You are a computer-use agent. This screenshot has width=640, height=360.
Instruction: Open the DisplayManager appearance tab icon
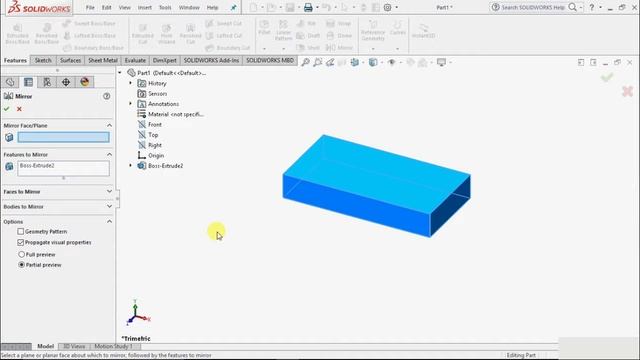pyautogui.click(x=84, y=82)
